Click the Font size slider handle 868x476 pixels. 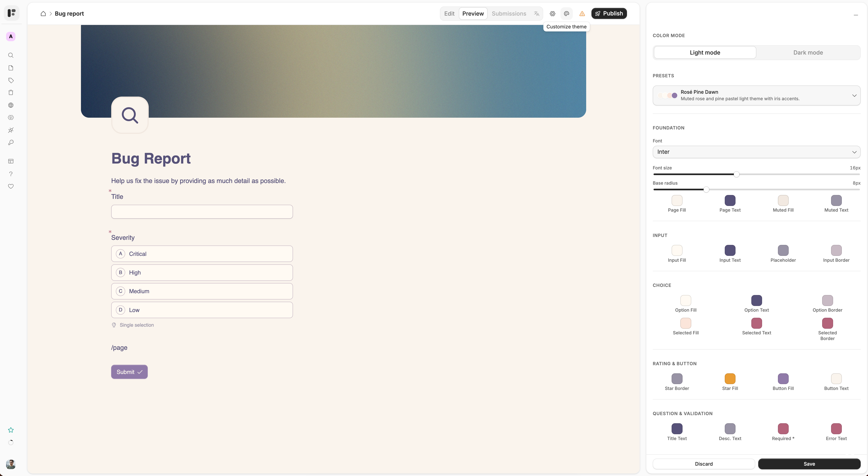pos(737,174)
